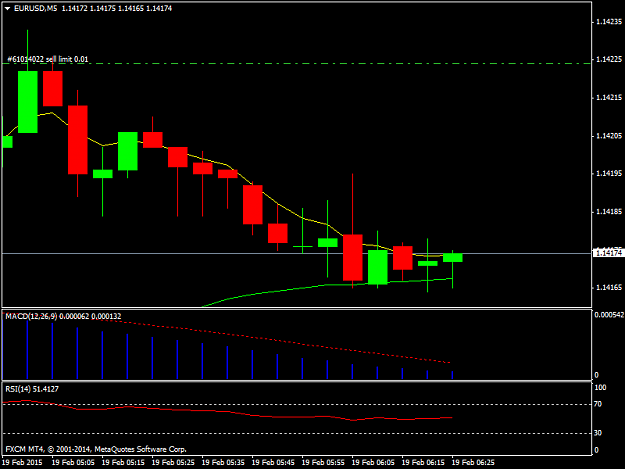Viewport: 625px width, 469px height.
Task: Select the 19 Feb 06:15 time label
Action: pyautogui.click(x=423, y=462)
